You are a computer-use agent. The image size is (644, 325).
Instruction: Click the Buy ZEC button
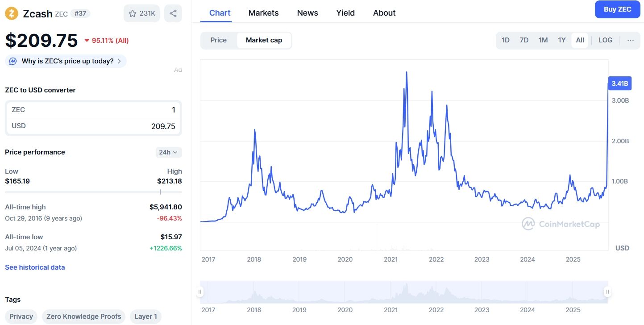point(618,9)
